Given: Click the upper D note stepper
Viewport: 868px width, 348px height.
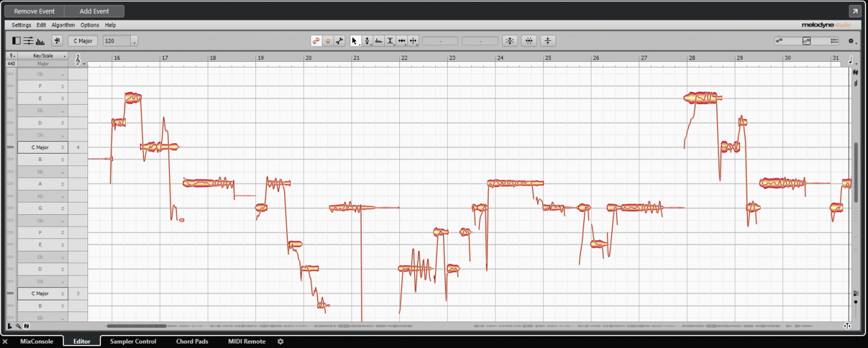Looking at the screenshot, I should pyautogui.click(x=63, y=123).
